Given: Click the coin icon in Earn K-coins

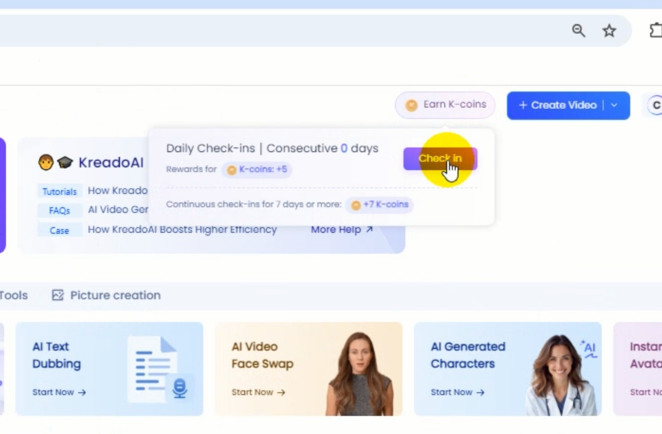Looking at the screenshot, I should click(x=411, y=105).
